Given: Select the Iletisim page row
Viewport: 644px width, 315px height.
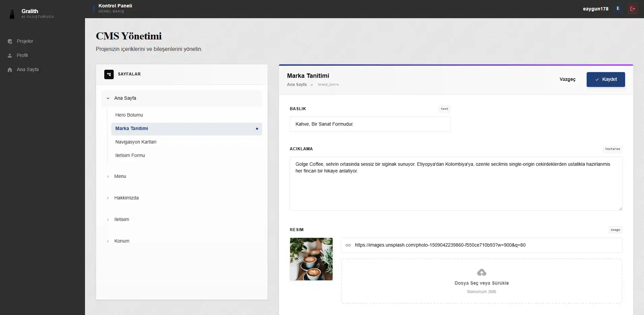Looking at the screenshot, I should tap(182, 220).
